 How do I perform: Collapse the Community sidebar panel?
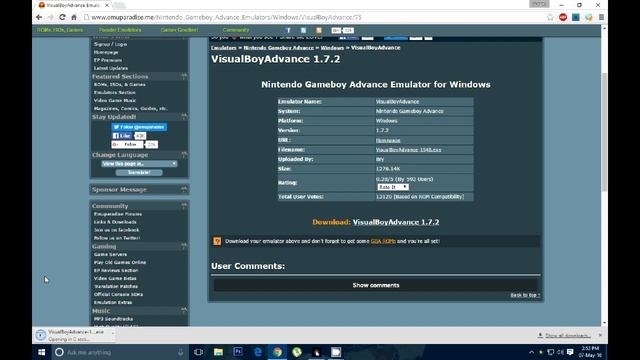pyautogui.click(x=184, y=206)
